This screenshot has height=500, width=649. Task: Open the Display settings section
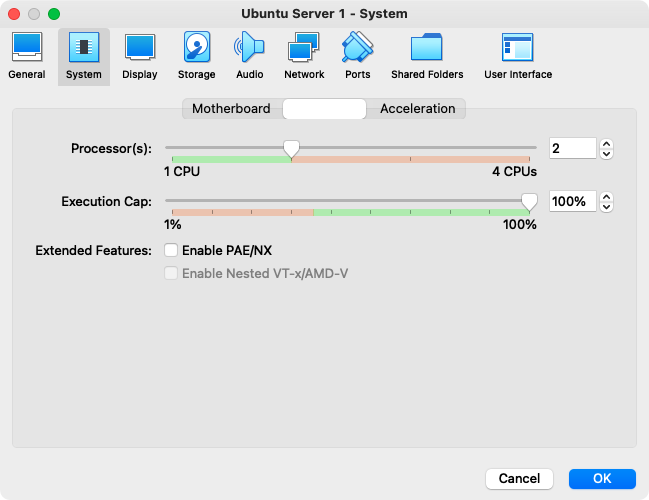click(140, 55)
